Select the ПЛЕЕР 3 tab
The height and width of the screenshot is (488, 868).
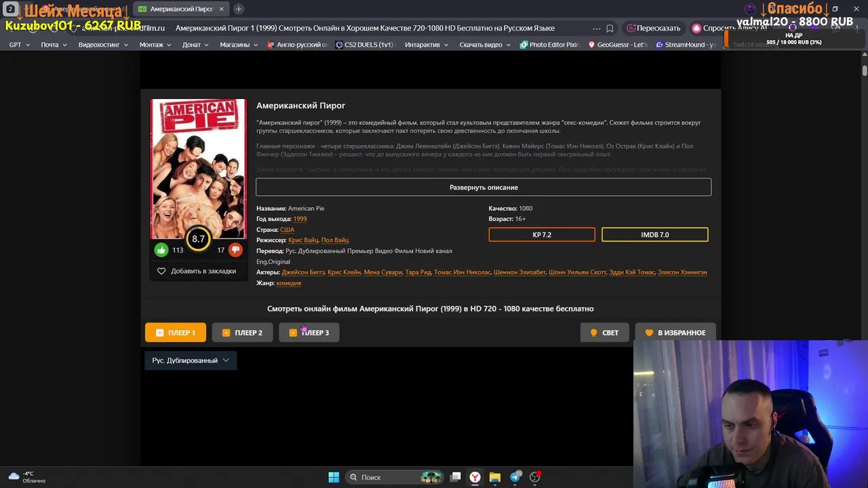pyautogui.click(x=309, y=333)
